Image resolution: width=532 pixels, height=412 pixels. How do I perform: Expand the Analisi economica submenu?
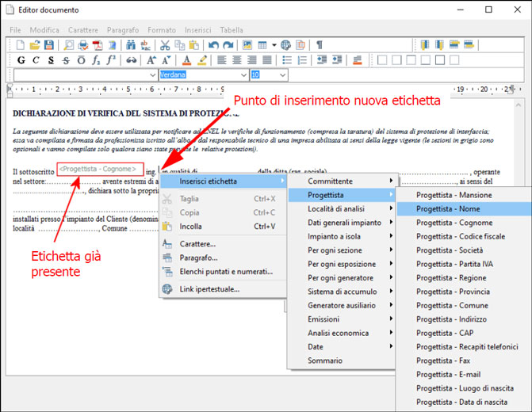click(342, 333)
